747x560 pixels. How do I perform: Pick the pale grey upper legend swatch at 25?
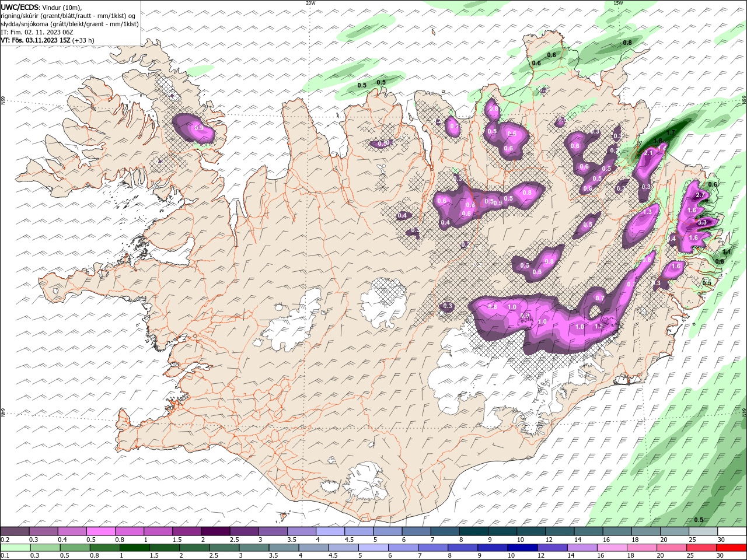[703, 531]
